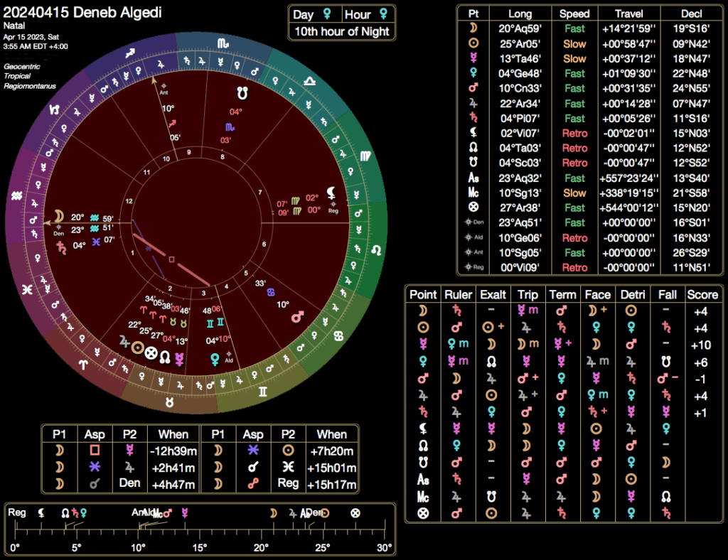728x560 pixels.
Task: Click the Saturn glyph inside the chart wheel
Action: click(x=61, y=247)
